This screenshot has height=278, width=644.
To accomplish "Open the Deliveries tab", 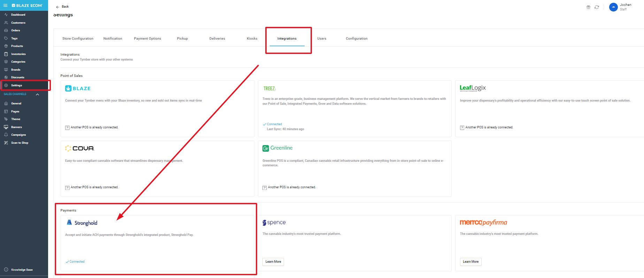I will pos(217,39).
